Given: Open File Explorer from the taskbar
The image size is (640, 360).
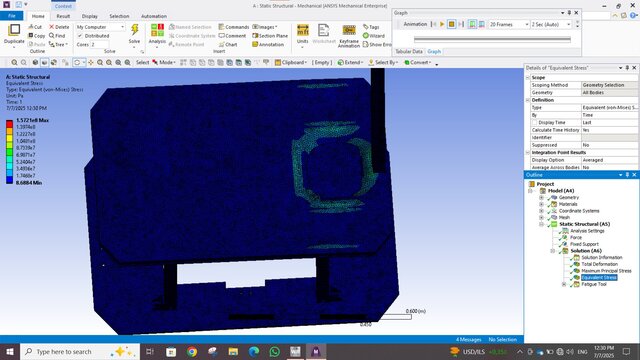Looking at the screenshot, I should pyautogui.click(x=233, y=351).
